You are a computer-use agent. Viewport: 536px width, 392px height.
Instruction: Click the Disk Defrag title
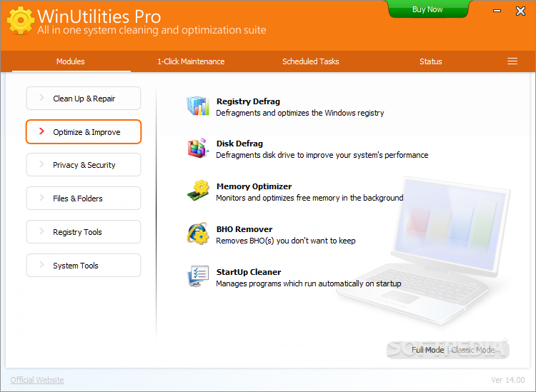tap(239, 144)
